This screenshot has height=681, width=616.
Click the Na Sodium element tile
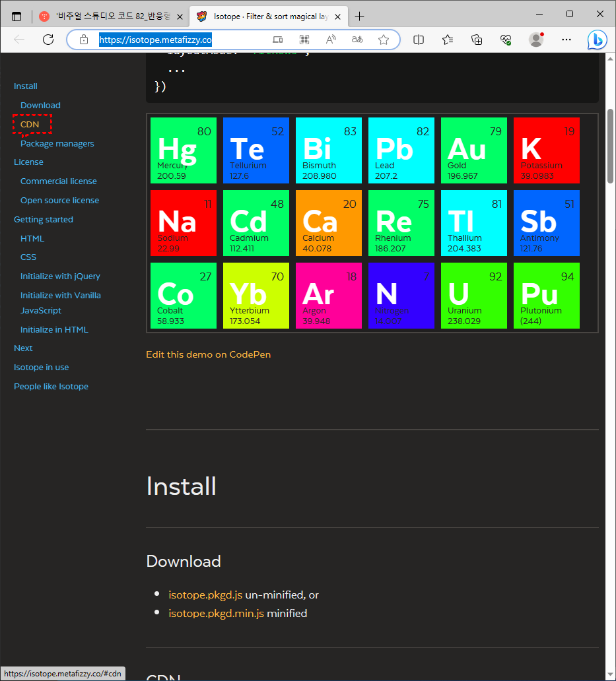point(184,223)
